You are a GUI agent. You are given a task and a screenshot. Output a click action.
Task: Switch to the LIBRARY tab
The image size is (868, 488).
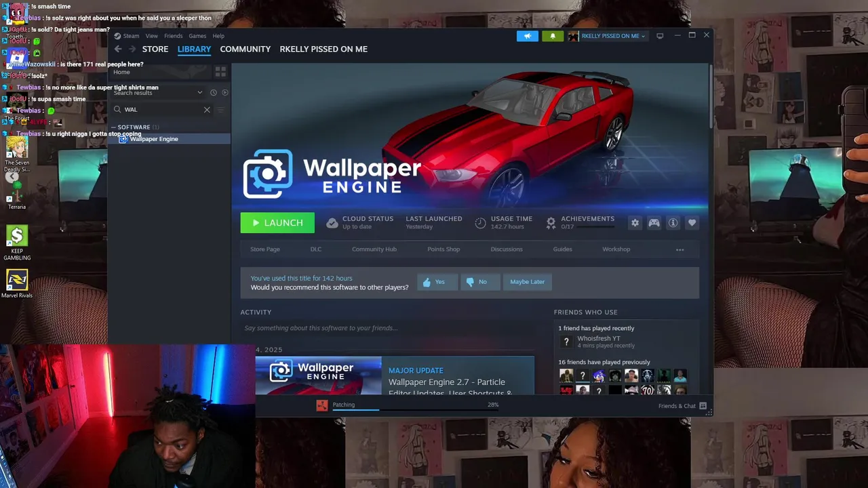[x=194, y=49]
